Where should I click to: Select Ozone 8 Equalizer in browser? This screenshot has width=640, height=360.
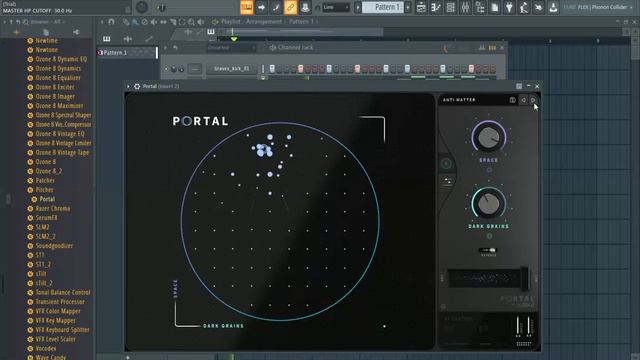click(58, 78)
